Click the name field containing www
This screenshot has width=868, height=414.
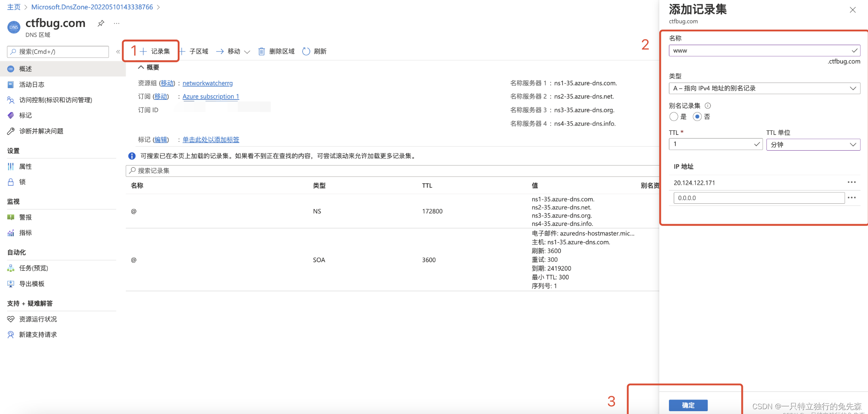[764, 50]
